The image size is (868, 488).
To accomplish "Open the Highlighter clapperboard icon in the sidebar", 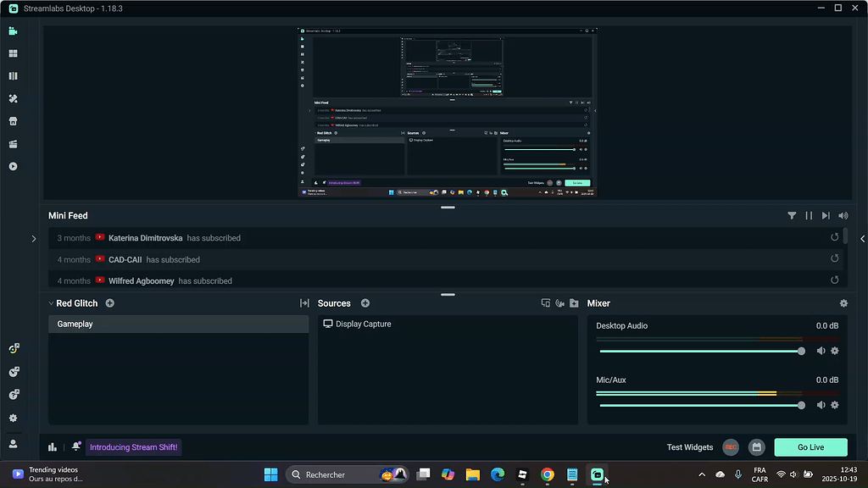I will [x=13, y=144].
